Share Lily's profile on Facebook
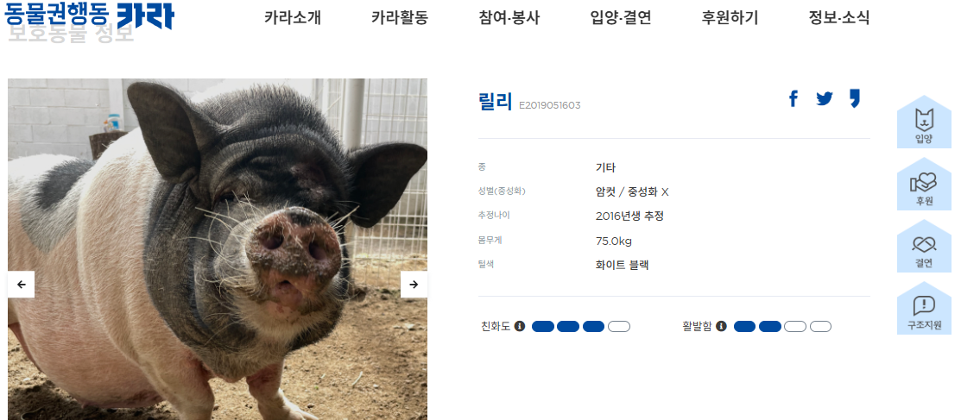980x420 pixels. click(x=793, y=98)
